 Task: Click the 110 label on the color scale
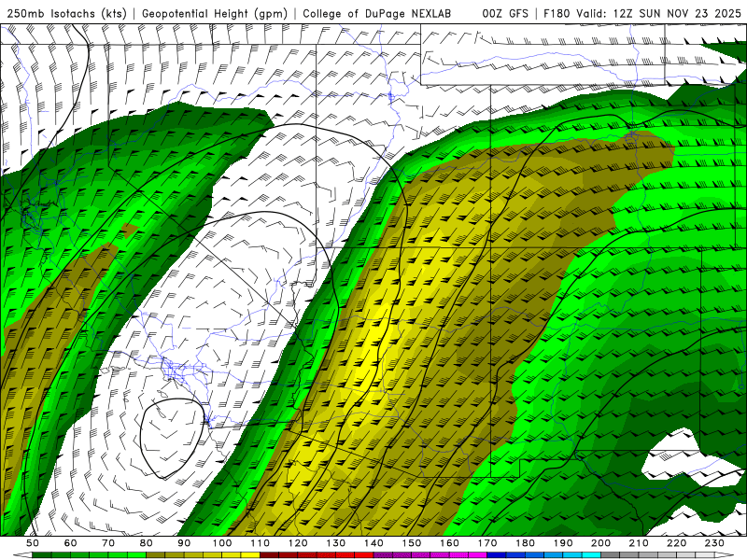260,543
